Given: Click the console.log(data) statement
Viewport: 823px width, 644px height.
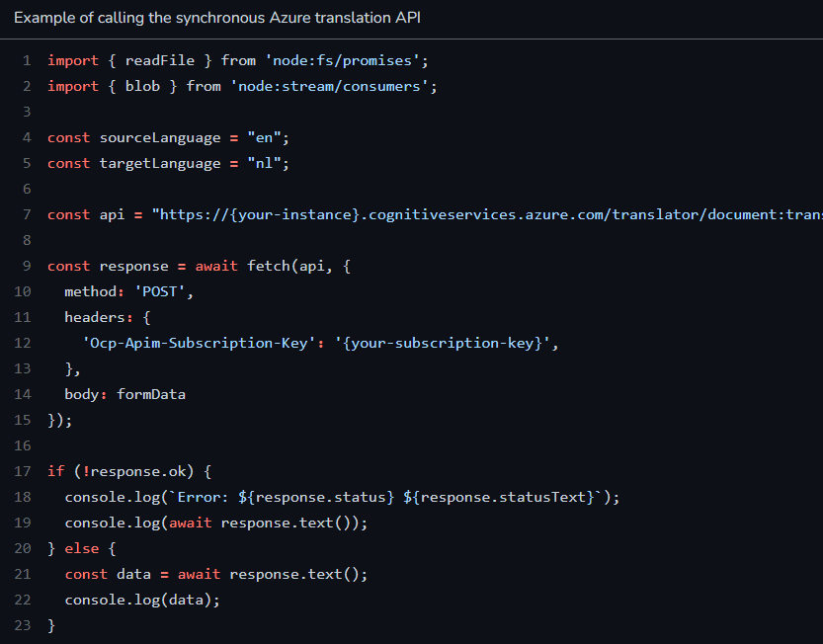Looking at the screenshot, I should click(142, 600).
